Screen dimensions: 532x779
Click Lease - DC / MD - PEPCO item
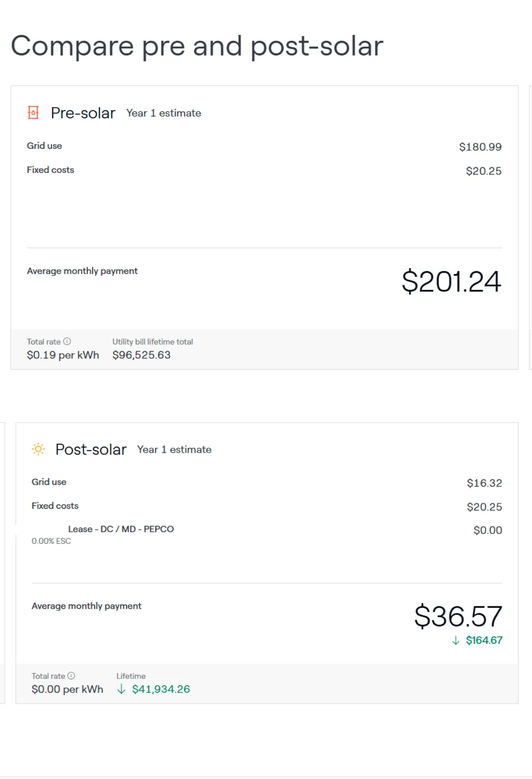(121, 529)
